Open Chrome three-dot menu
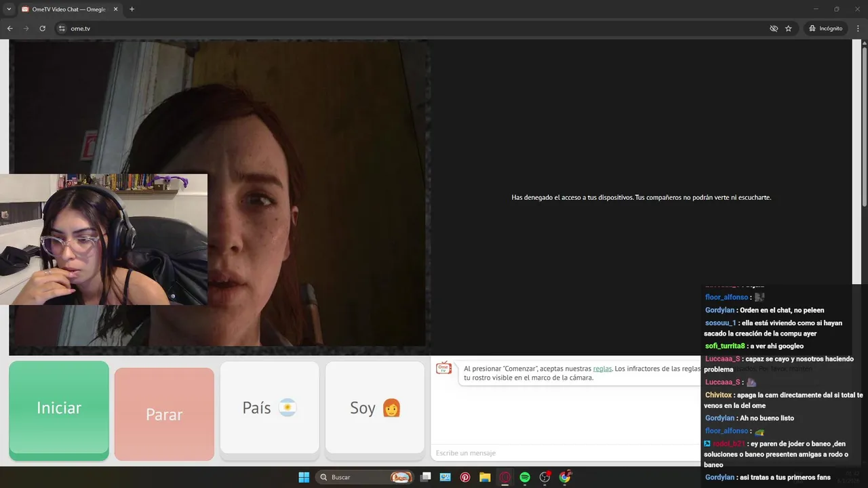Viewport: 868px width, 488px height. coord(859,28)
